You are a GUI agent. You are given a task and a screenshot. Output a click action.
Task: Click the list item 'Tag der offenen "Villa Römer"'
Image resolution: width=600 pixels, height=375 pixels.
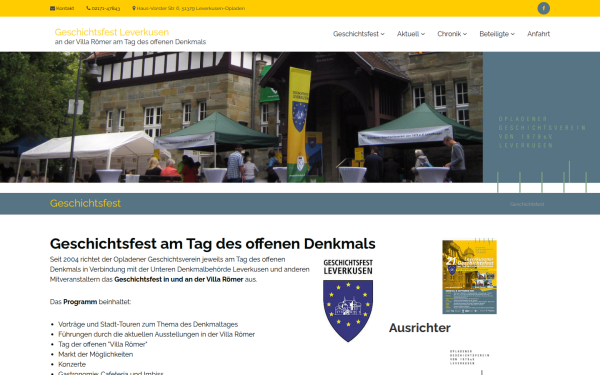[103, 344]
